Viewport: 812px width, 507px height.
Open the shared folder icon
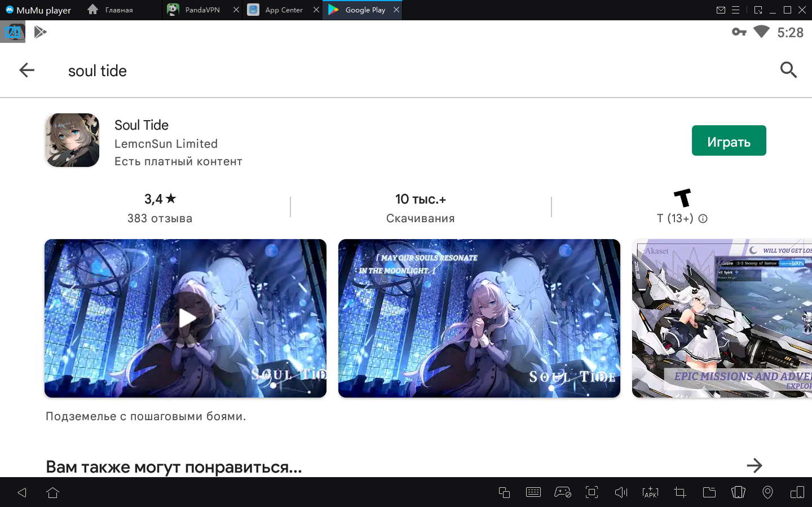click(x=709, y=492)
